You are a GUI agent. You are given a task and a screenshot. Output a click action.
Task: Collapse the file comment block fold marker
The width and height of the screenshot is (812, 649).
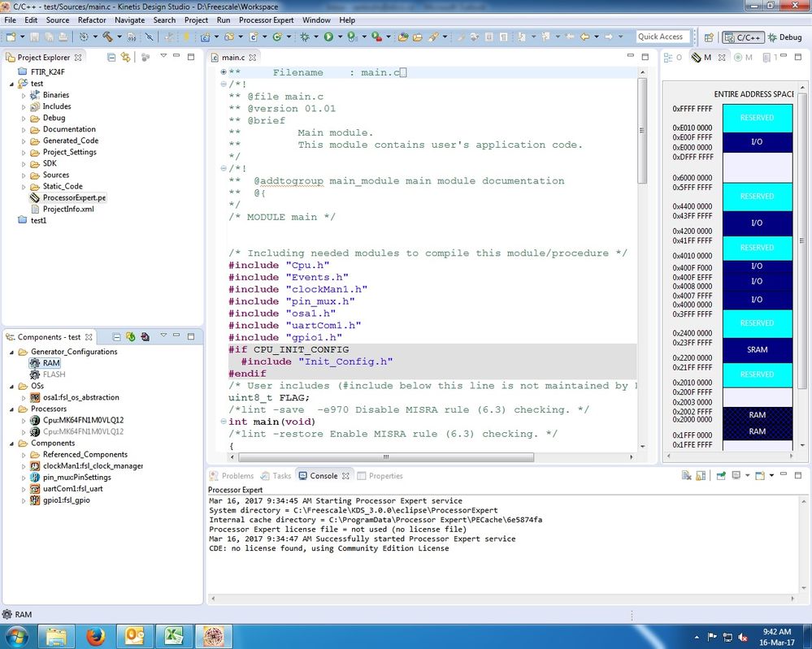coord(224,84)
